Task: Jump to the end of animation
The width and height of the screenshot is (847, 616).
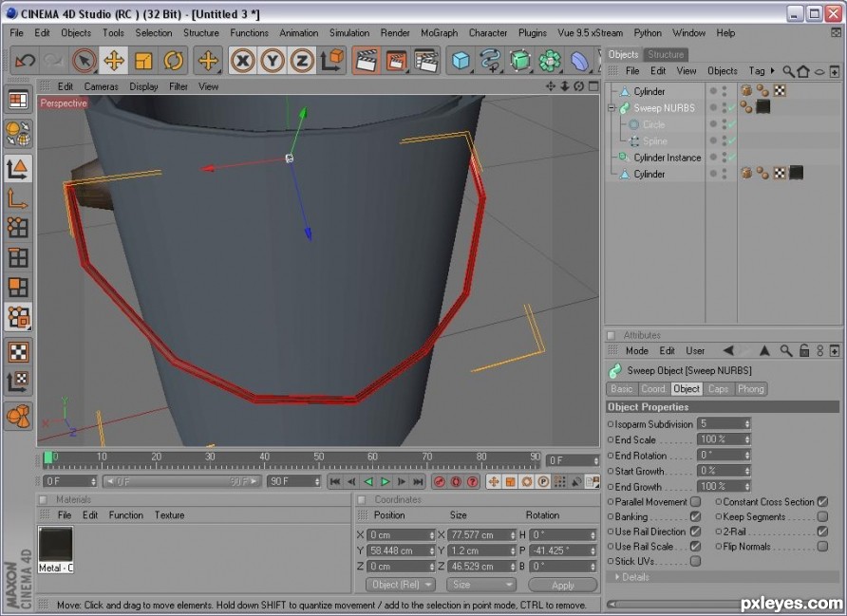Action: 418,481
